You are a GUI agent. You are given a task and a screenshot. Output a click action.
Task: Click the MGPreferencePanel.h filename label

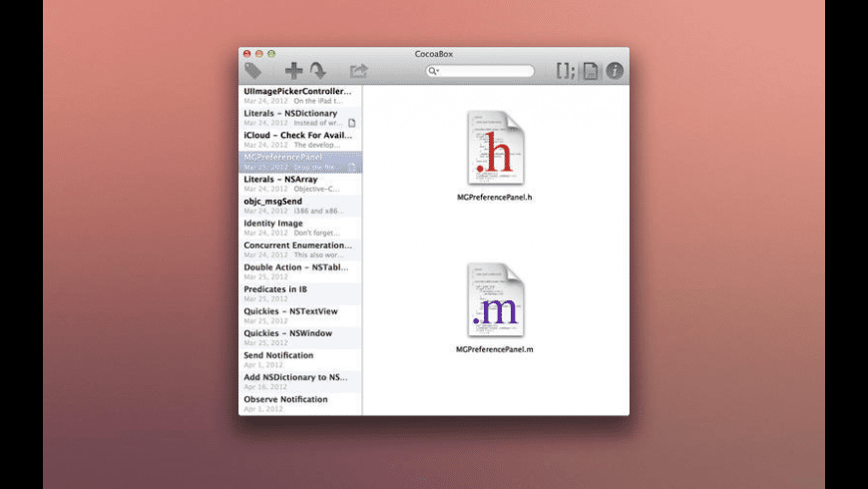tap(494, 198)
